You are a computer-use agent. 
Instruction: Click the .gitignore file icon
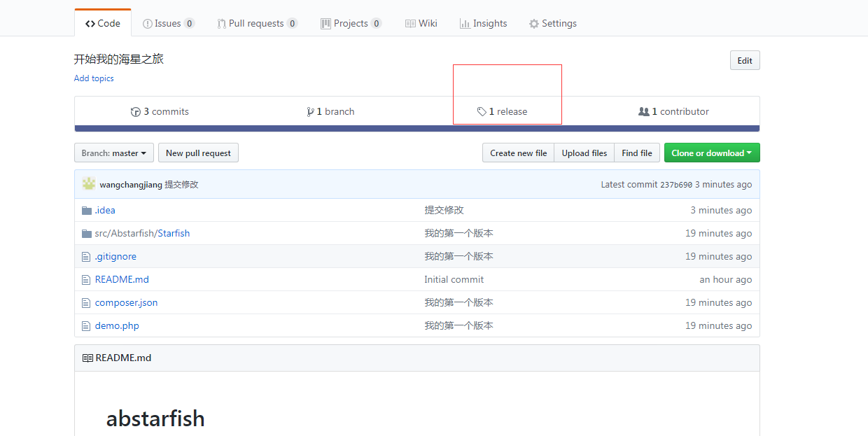87,256
